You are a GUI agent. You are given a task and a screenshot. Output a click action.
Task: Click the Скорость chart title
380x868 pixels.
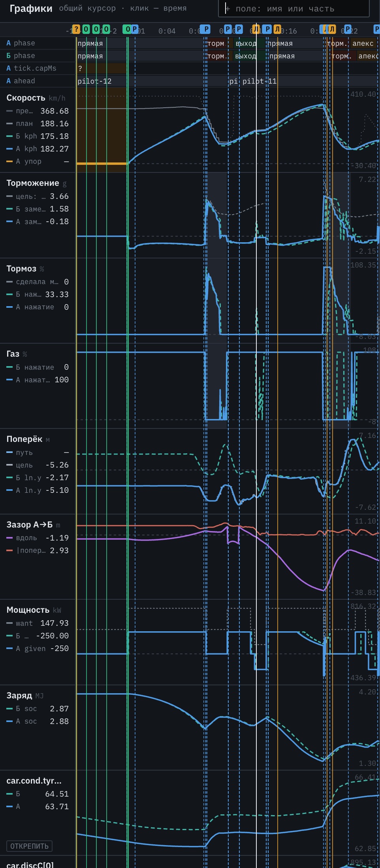point(26,98)
